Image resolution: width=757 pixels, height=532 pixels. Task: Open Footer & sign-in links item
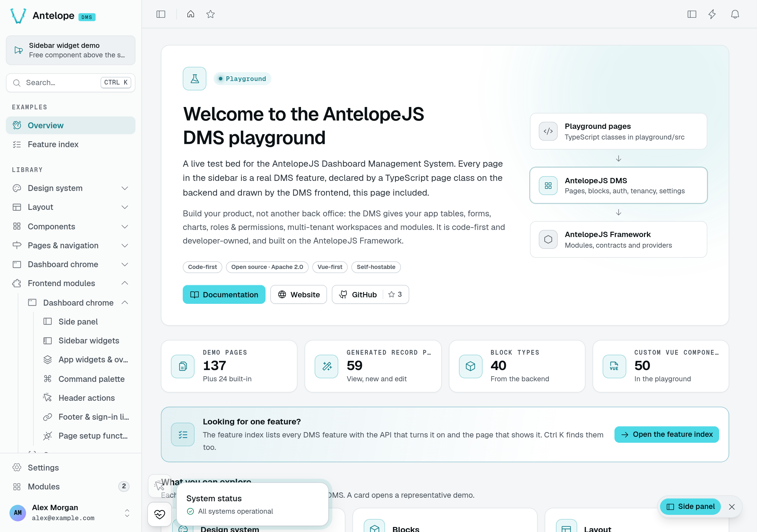pyautogui.click(x=86, y=417)
